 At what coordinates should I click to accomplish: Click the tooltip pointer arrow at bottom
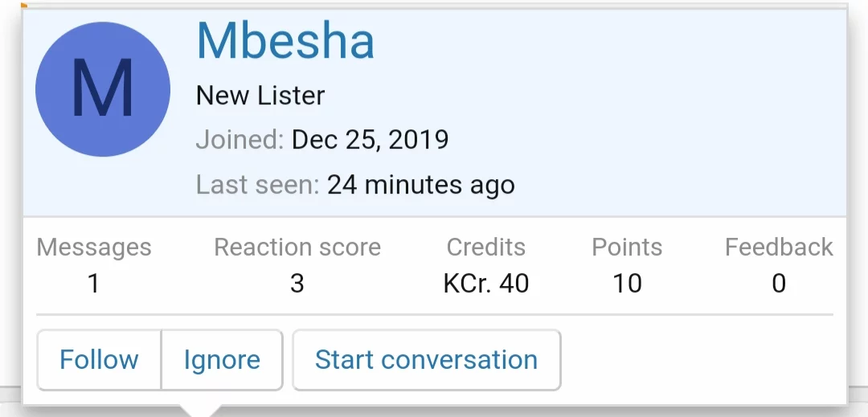click(202, 410)
